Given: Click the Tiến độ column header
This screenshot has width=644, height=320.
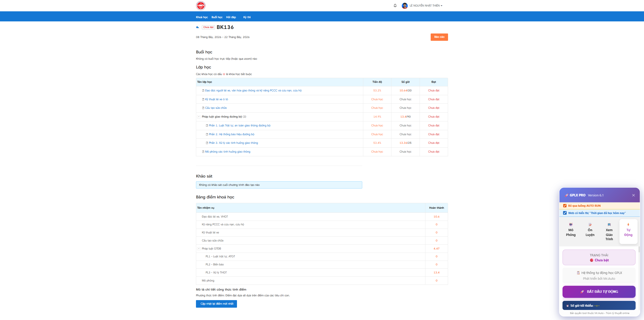Looking at the screenshot, I should [377, 82].
